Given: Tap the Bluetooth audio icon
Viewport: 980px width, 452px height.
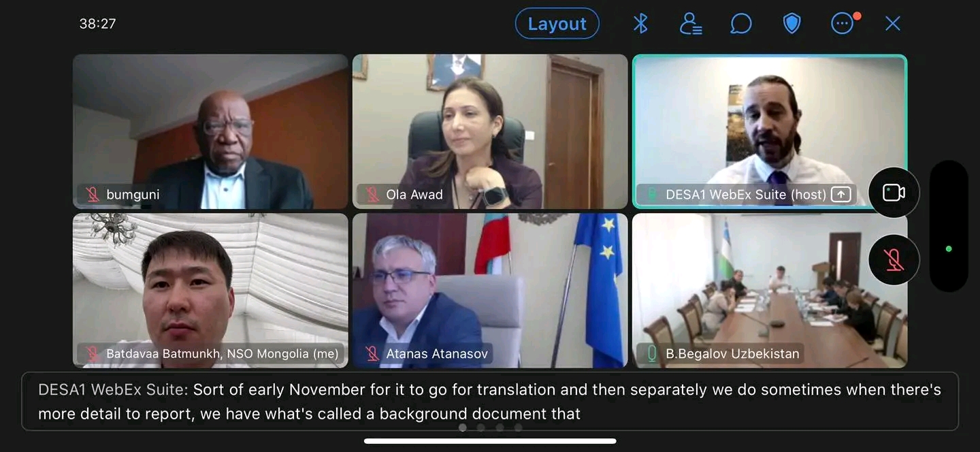Looking at the screenshot, I should click(640, 24).
